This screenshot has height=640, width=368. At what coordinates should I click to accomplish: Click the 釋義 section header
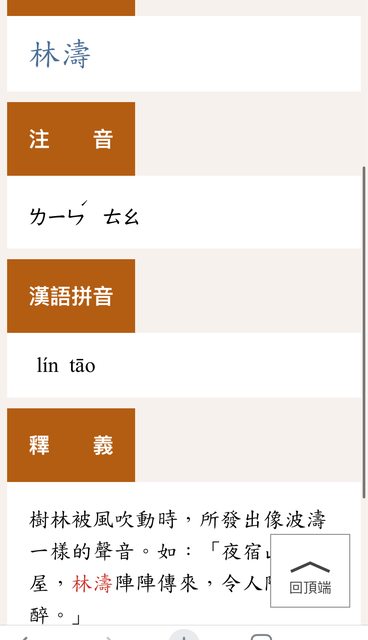pyautogui.click(x=71, y=445)
